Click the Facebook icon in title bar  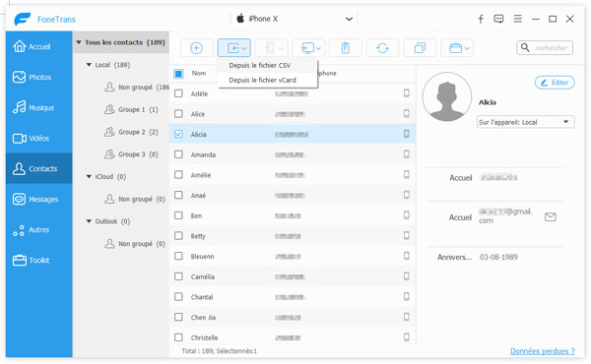click(481, 19)
